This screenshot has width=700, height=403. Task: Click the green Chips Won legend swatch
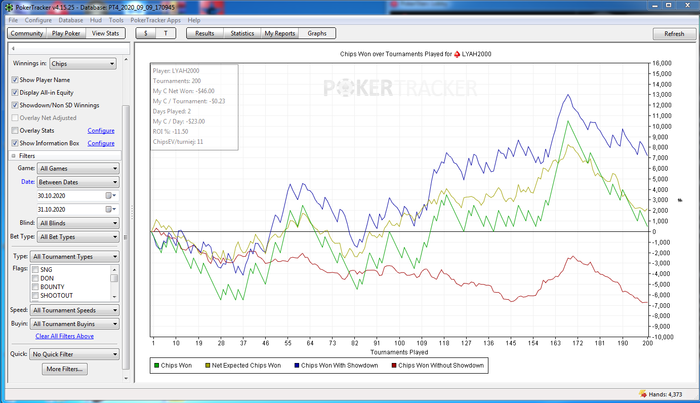pos(158,366)
